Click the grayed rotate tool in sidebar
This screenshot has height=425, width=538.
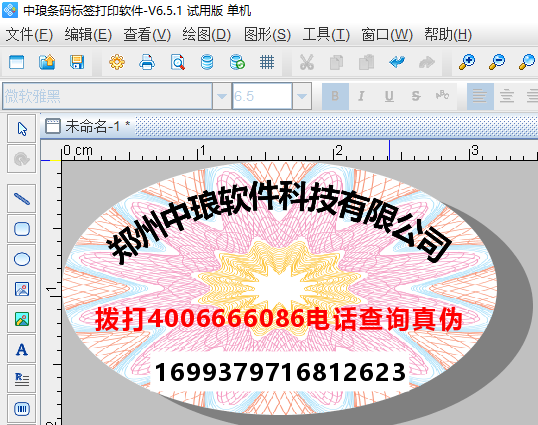click(x=22, y=159)
